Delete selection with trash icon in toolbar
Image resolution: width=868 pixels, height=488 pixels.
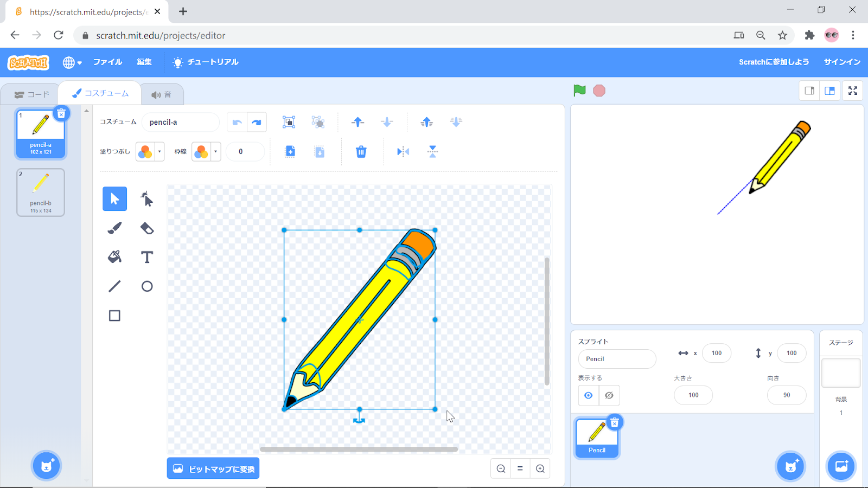[361, 152]
